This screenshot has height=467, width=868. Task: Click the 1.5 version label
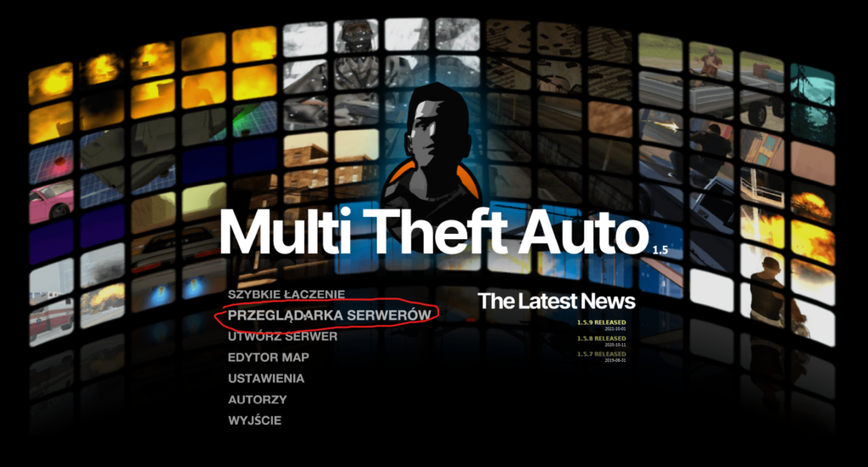(659, 250)
